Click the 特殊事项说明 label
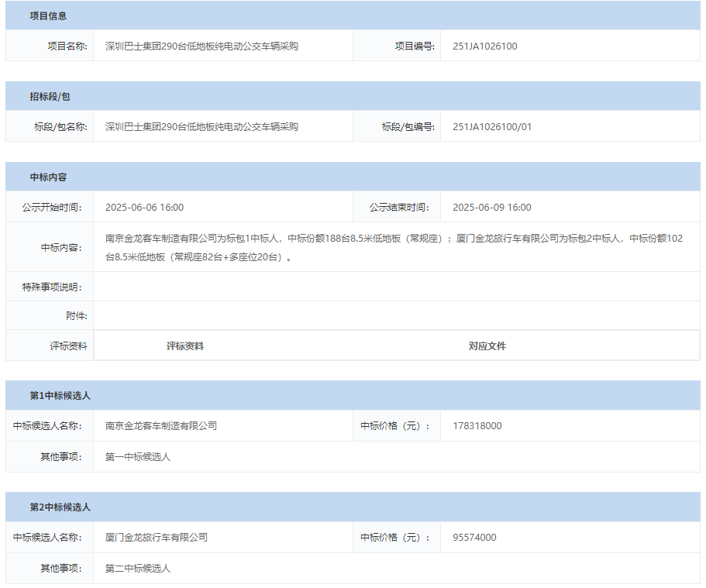Viewport: 706px width, 588px height. [x=52, y=287]
